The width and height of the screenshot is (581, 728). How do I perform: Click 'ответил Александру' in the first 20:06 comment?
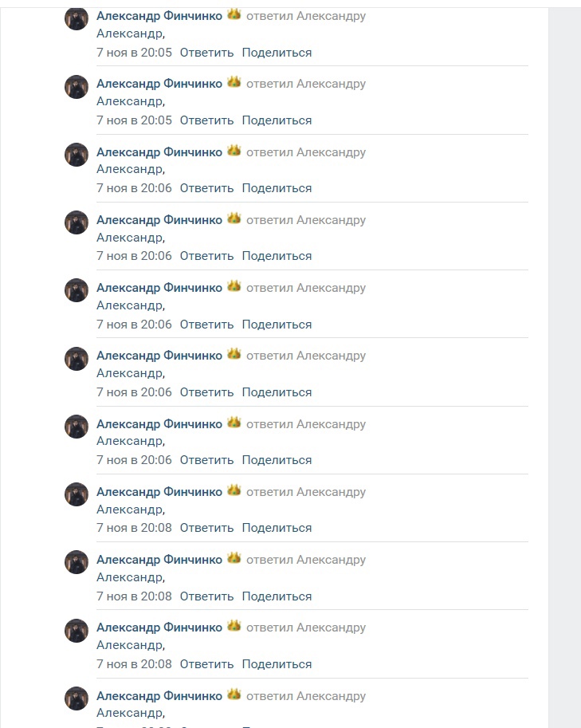(306, 152)
